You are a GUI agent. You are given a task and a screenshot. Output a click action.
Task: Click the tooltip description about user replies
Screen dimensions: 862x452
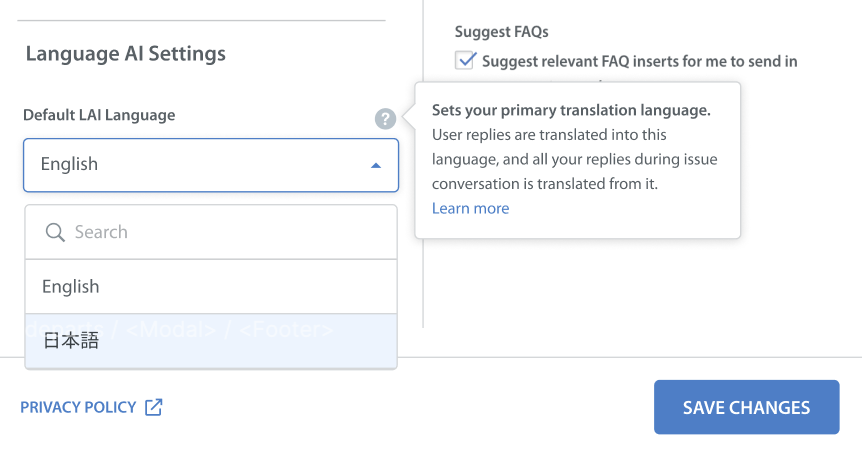[574, 159]
